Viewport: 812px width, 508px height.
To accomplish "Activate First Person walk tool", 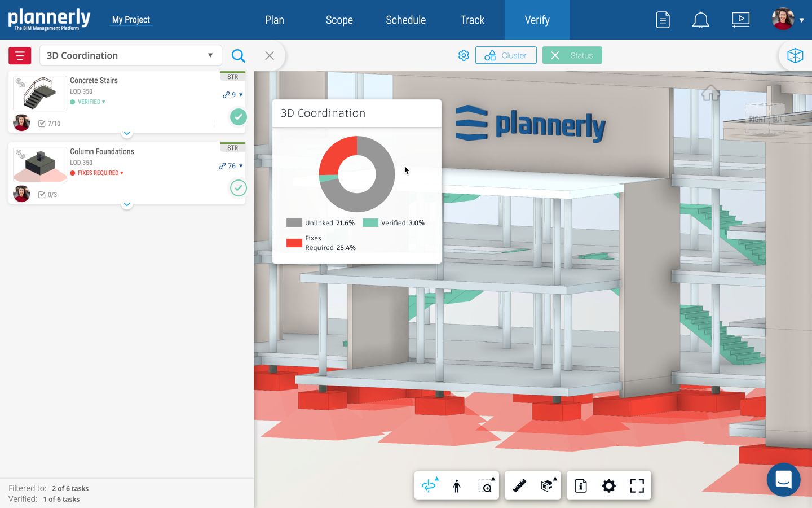I will click(457, 485).
